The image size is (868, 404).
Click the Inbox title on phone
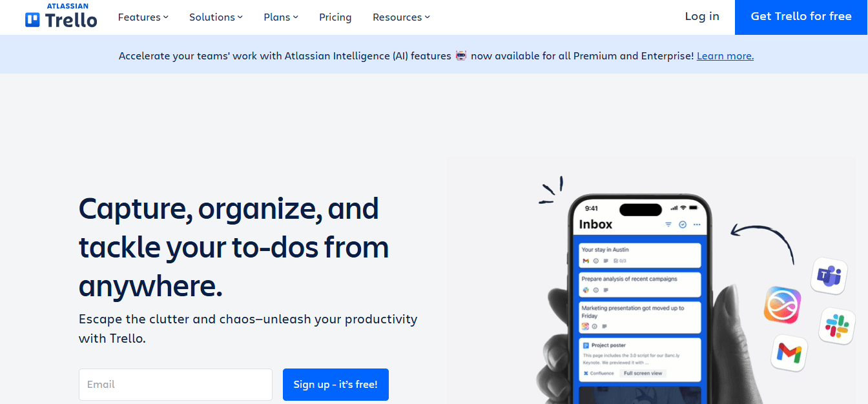[x=595, y=224]
